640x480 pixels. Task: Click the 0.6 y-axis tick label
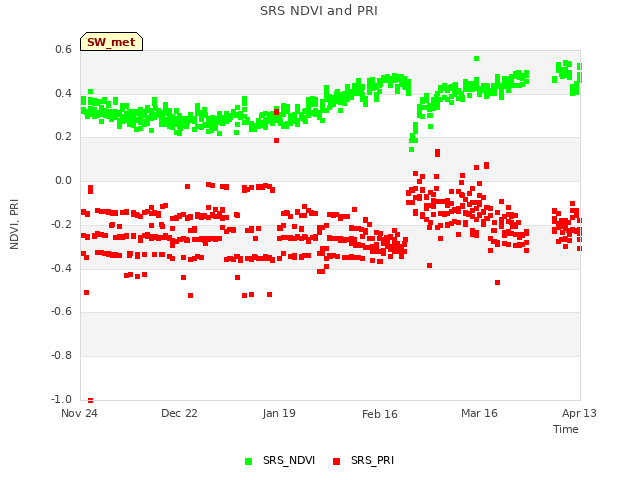63,49
